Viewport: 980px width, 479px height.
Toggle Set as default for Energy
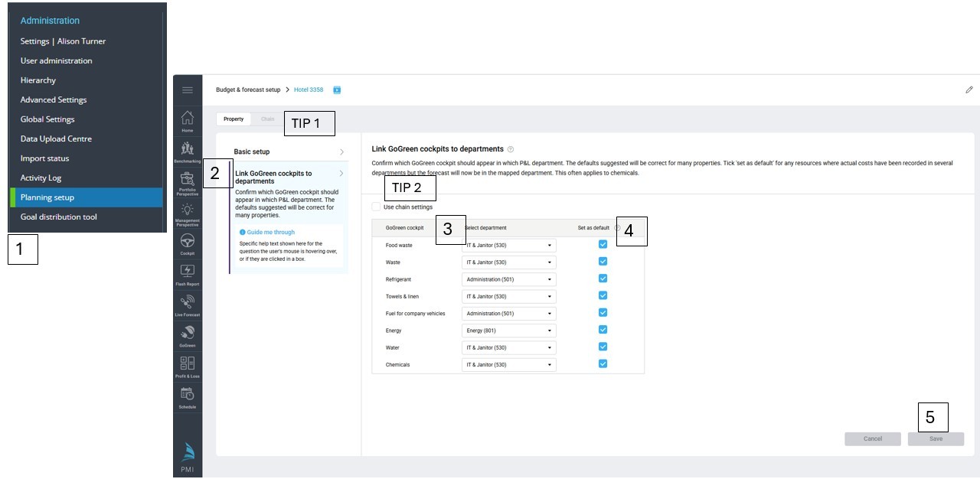603,330
